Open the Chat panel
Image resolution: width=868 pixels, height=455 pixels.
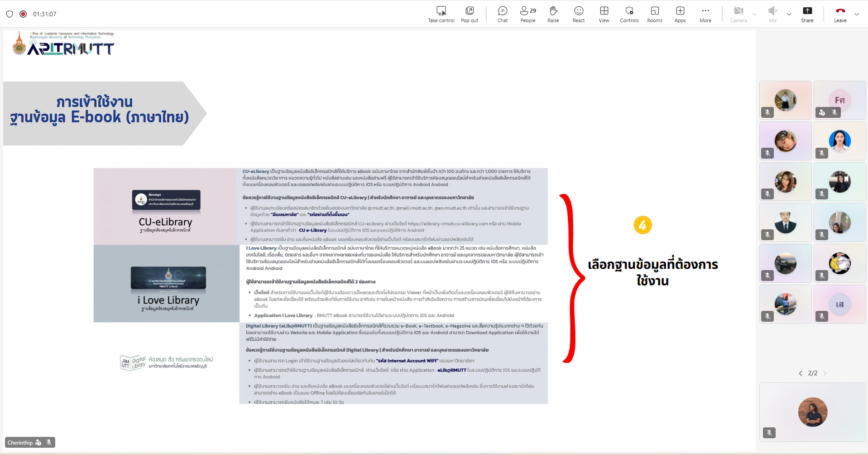(502, 14)
